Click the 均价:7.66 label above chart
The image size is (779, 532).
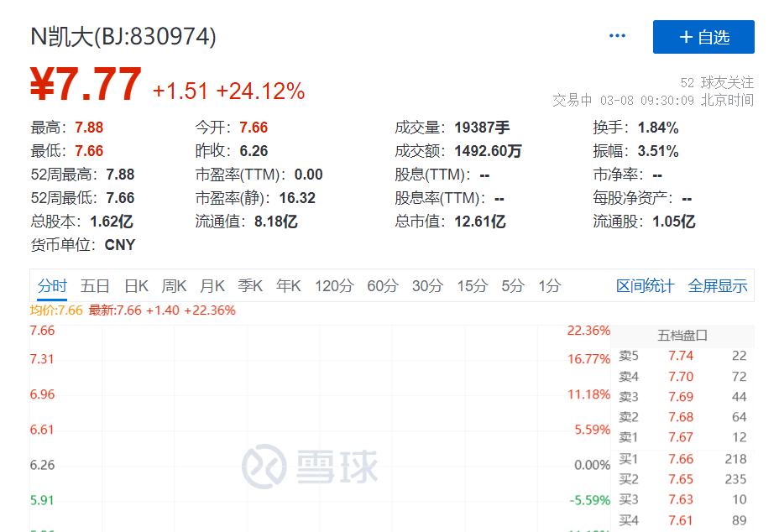(x=56, y=310)
